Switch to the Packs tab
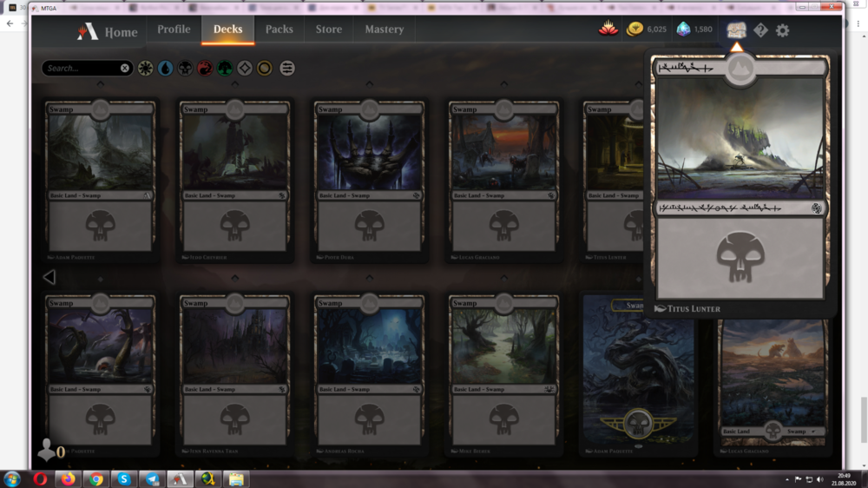Viewport: 868px width, 488px height. 279,30
